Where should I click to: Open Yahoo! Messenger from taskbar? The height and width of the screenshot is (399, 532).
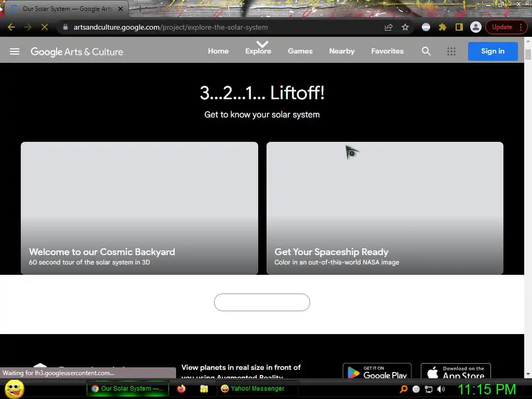tap(257, 389)
